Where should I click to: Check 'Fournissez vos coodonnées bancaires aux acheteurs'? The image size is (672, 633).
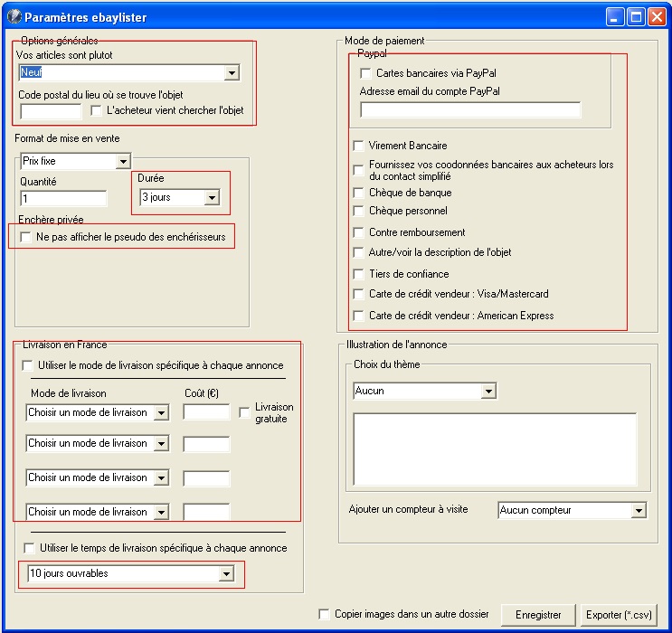click(x=358, y=170)
